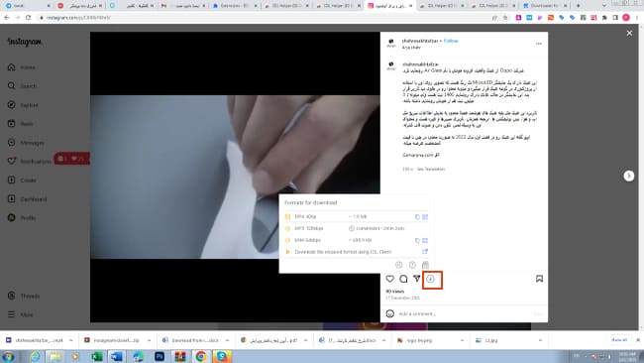Open Instagram Home from the sidebar

click(x=22, y=67)
